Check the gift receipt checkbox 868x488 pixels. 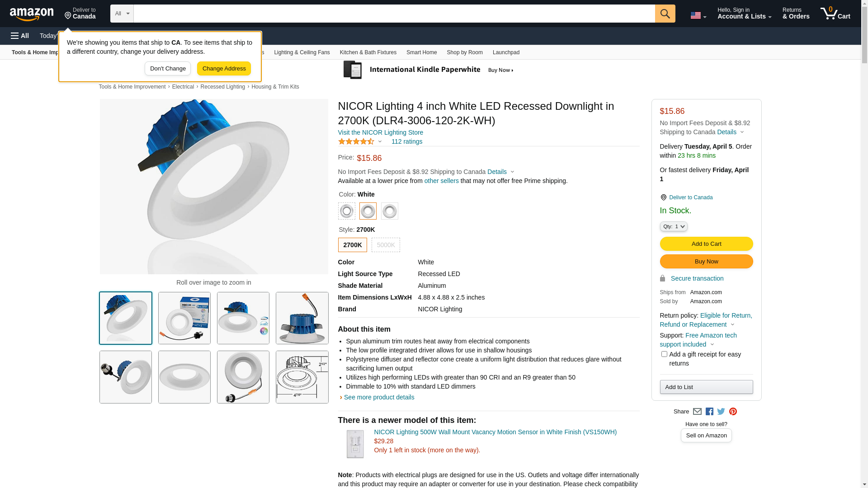point(664,354)
